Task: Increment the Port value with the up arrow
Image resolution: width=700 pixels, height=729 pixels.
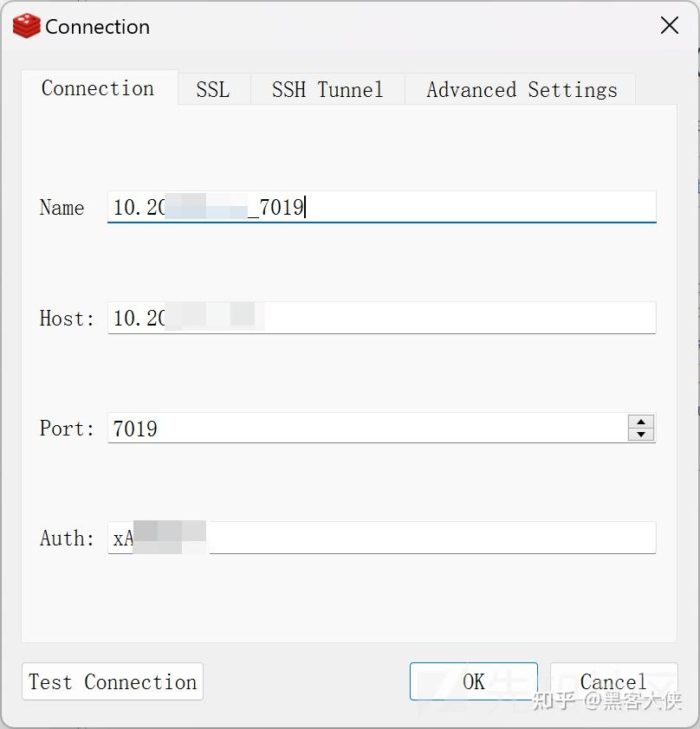Action: pos(640,422)
